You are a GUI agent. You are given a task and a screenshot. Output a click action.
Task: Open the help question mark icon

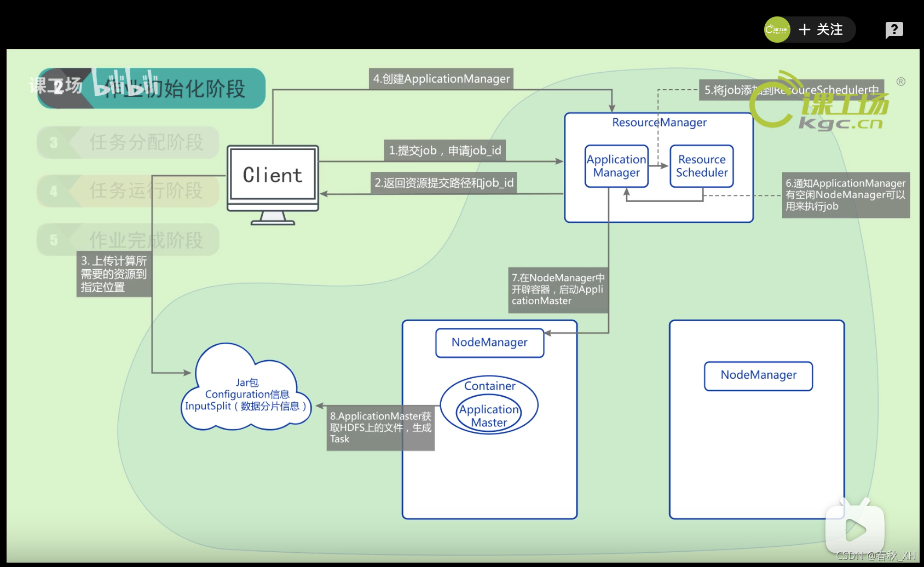point(894,30)
